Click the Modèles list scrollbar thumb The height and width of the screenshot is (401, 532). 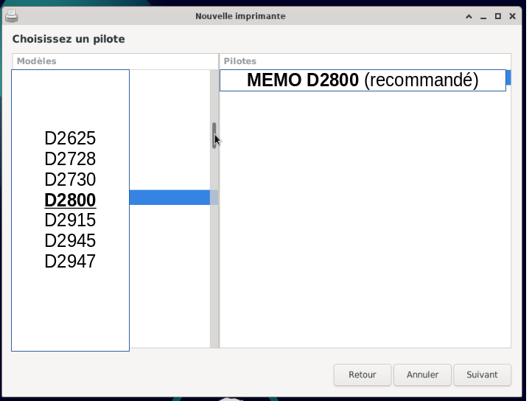click(214, 136)
